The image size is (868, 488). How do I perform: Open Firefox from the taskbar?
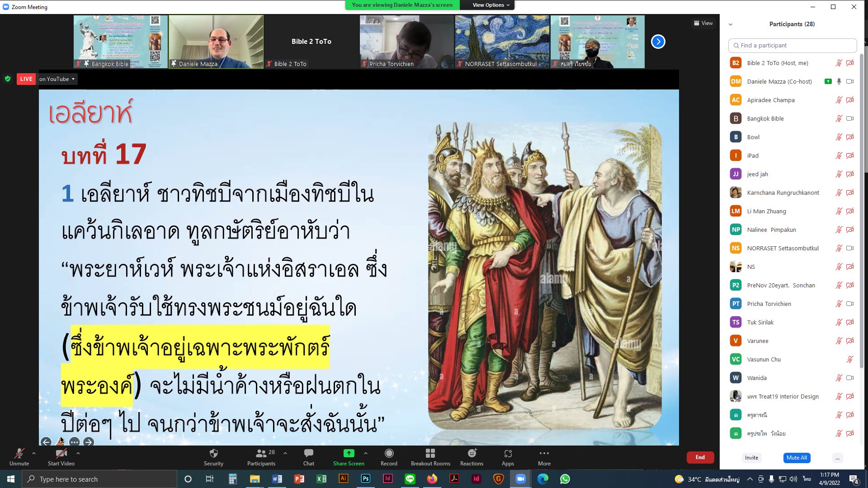click(x=432, y=479)
